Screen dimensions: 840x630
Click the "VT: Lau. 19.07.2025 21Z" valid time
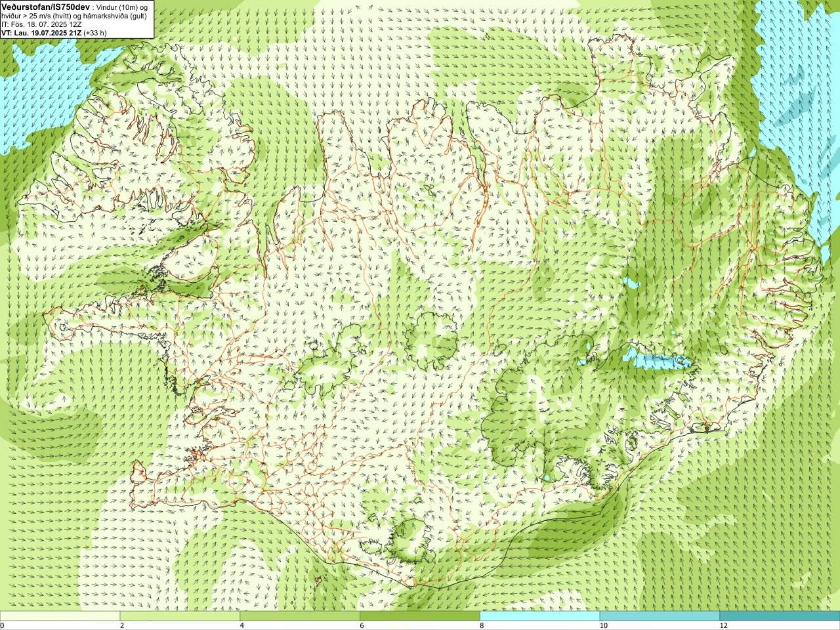42,32
